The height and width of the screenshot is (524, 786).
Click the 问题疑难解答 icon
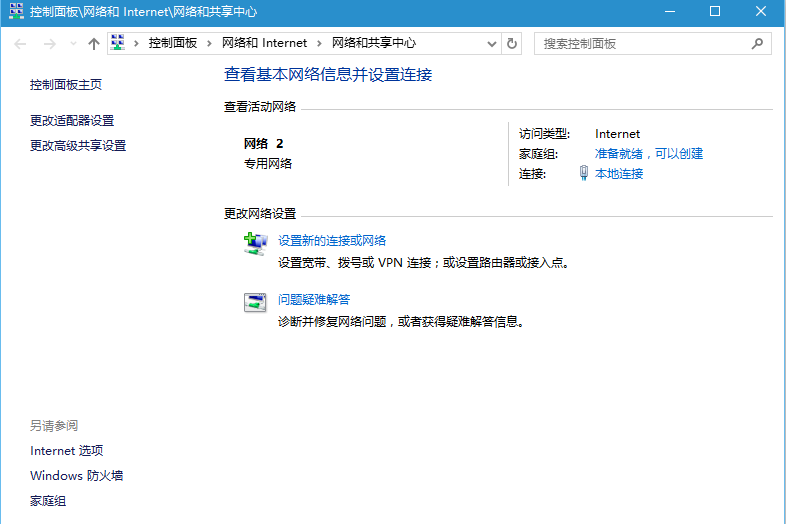point(256,302)
